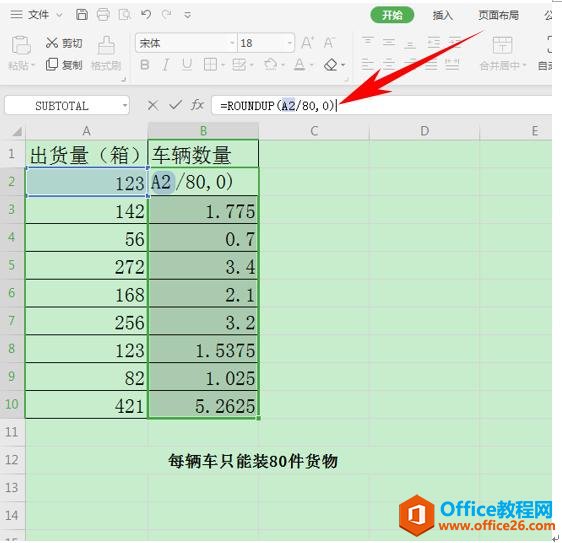Image resolution: width=562 pixels, height=543 pixels.
Task: Apply the fill color bucket
Action: [x=271, y=65]
